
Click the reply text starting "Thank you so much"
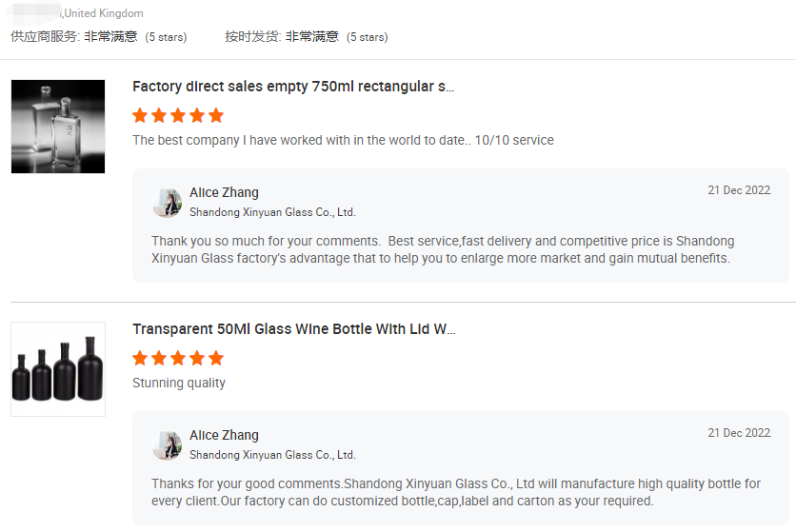pos(443,249)
